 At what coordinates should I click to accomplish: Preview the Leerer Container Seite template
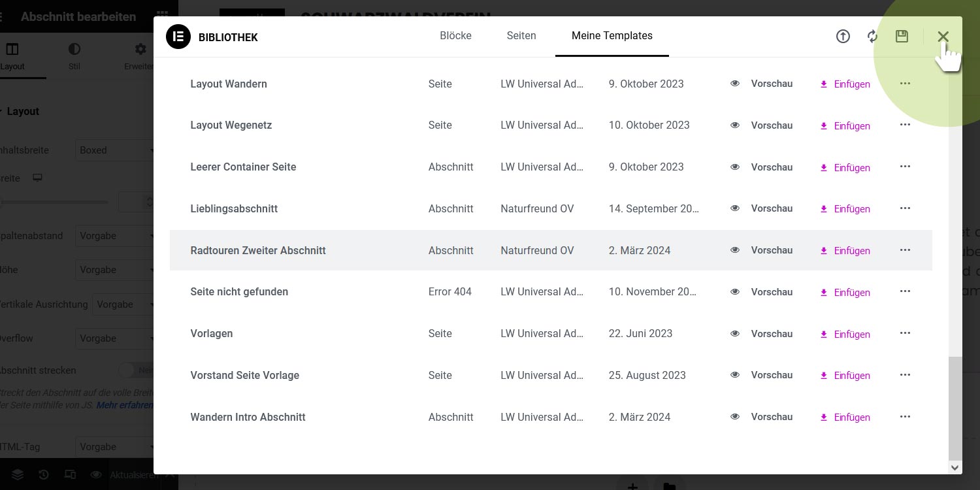click(762, 167)
